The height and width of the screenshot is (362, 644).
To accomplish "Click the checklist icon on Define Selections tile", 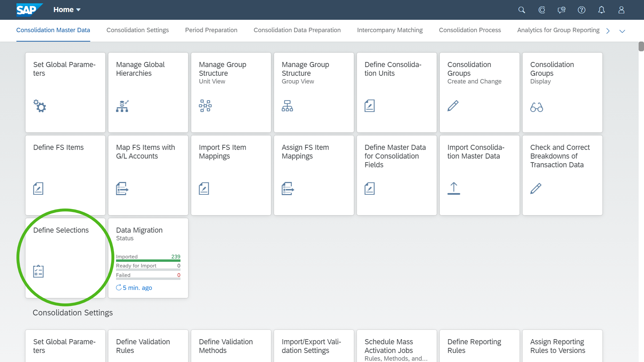I will [38, 271].
